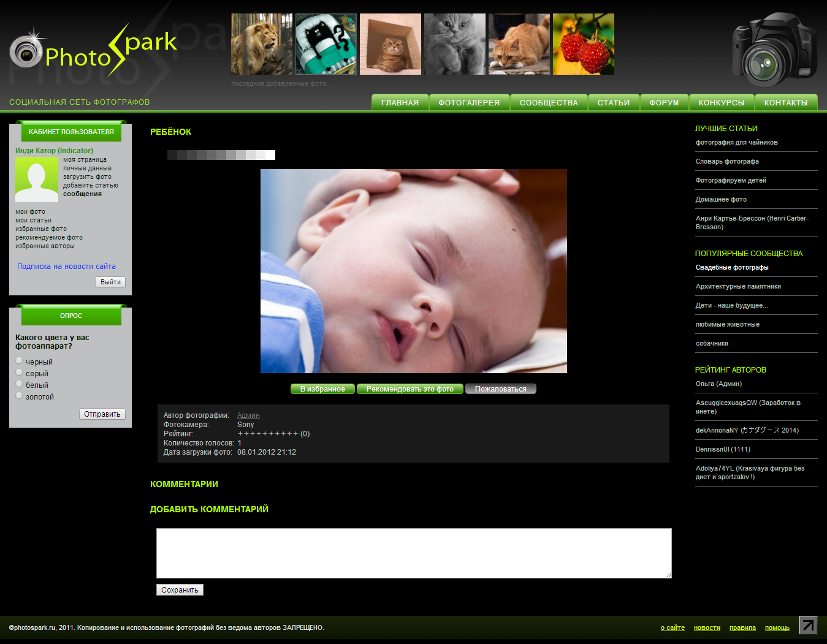The height and width of the screenshot is (644, 827).
Task: Open community 'Свадебные фотографы'
Action: coord(732,267)
